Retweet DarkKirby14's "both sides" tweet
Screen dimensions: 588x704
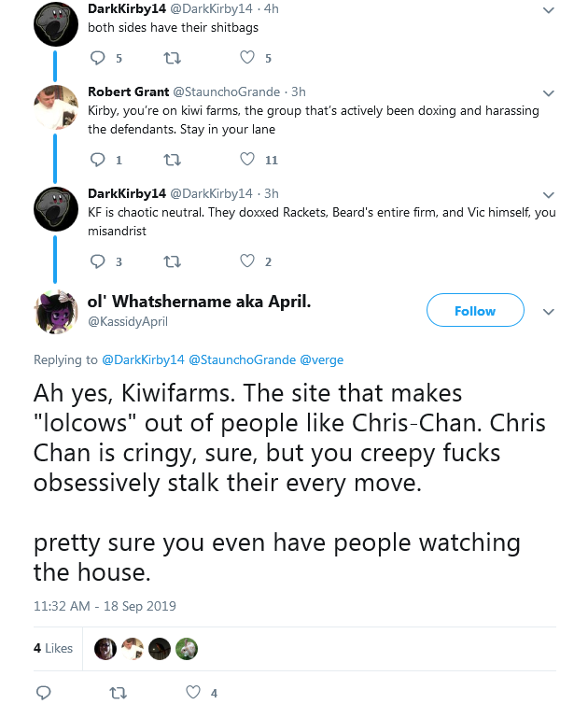(172, 58)
